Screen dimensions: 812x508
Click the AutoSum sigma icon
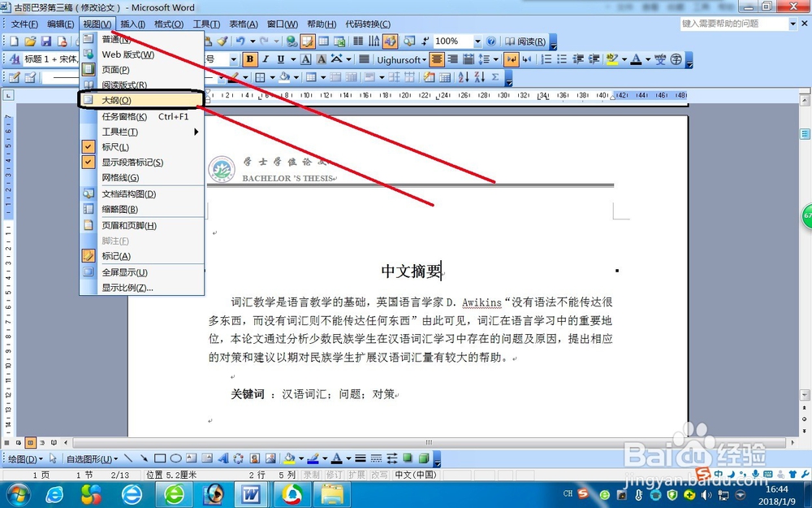tap(495, 78)
